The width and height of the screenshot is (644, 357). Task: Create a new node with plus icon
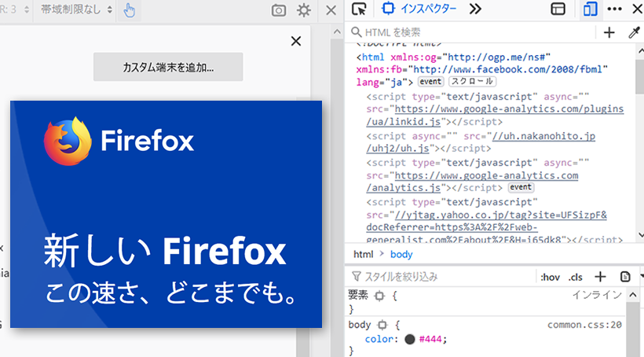coord(609,32)
